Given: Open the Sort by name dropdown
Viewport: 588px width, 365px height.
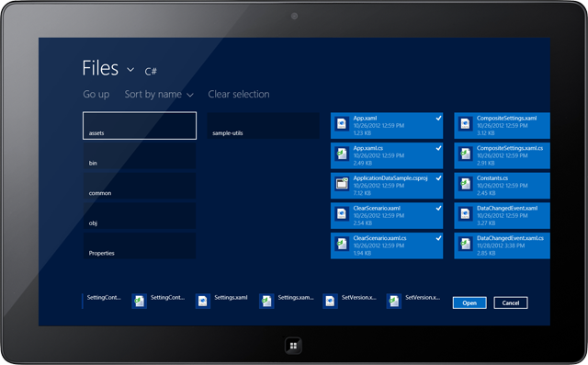Looking at the screenshot, I should click(x=159, y=94).
